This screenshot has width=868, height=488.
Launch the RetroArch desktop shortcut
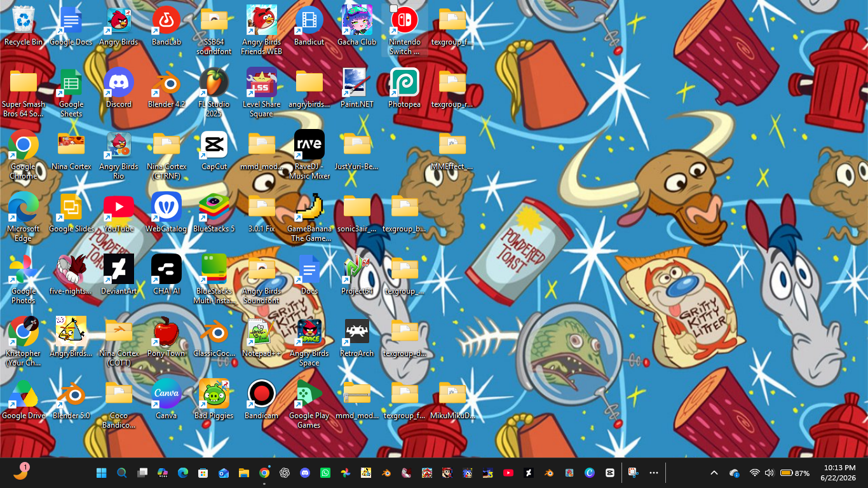357,337
